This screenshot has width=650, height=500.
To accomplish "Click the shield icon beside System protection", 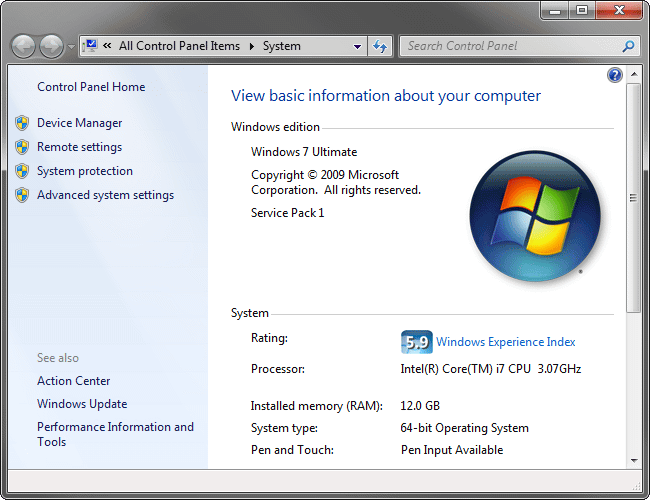I will pyautogui.click(x=22, y=171).
